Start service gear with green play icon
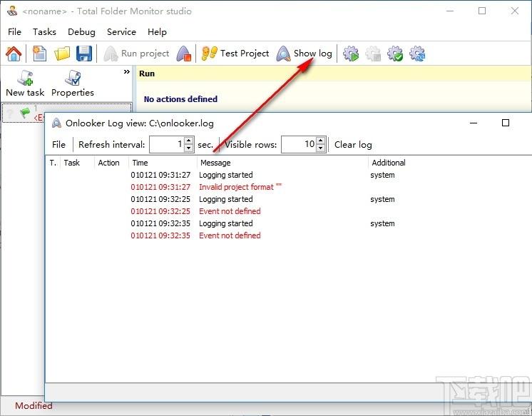This screenshot has width=532, height=416. tap(351, 54)
